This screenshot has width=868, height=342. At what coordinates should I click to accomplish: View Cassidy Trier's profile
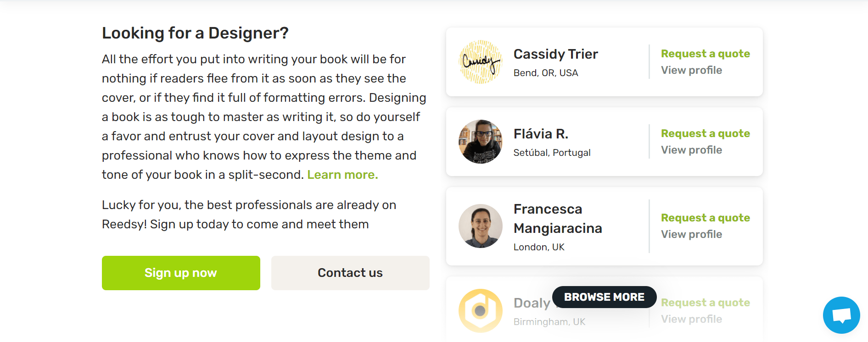tap(691, 70)
